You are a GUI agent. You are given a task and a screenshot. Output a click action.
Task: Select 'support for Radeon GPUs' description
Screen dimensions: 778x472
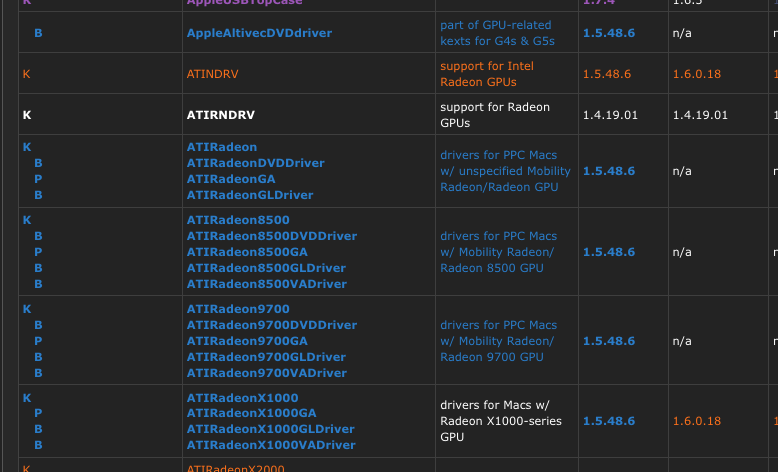(x=495, y=115)
